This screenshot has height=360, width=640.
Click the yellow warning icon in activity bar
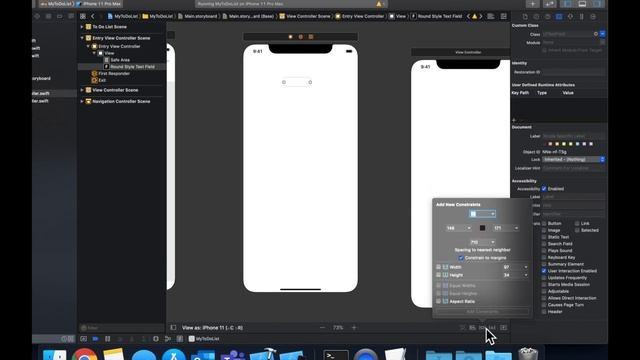[x=379, y=4]
